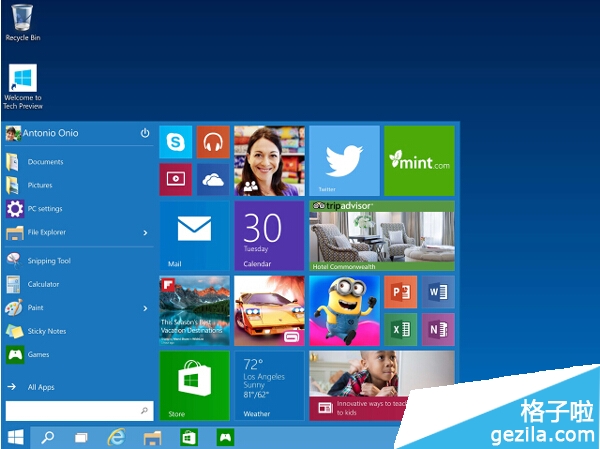Launch Internet Explorer from the taskbar

(x=116, y=437)
